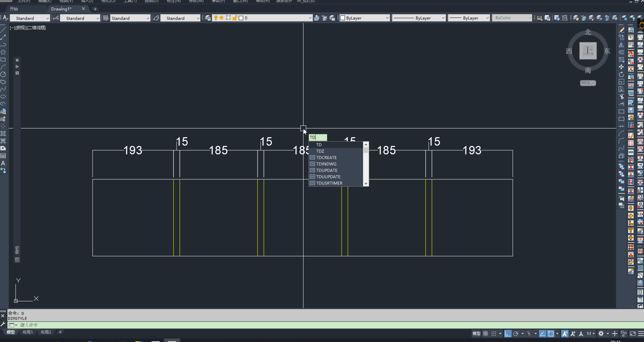Expand the ByLayer linetype dropdown

[443, 18]
